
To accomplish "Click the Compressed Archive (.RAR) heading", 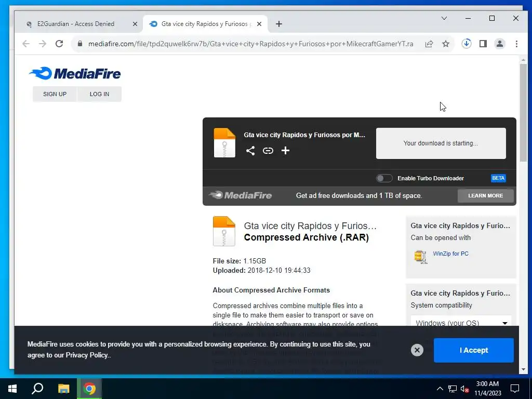I will [307, 237].
